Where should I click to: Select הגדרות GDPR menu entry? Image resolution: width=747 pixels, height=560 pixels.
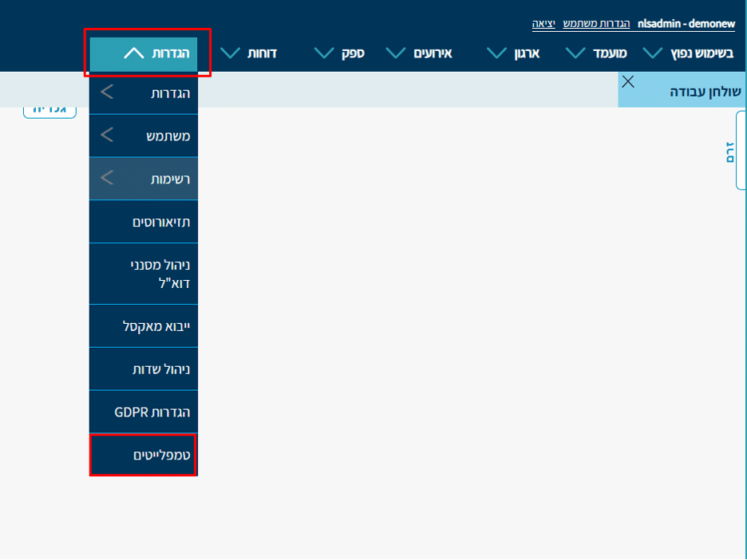click(x=144, y=412)
